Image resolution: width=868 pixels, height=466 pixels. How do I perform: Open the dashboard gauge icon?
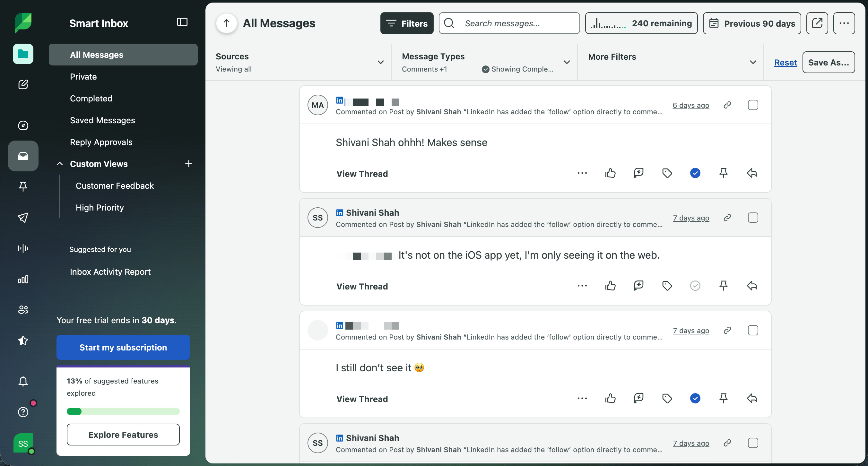pos(23,125)
